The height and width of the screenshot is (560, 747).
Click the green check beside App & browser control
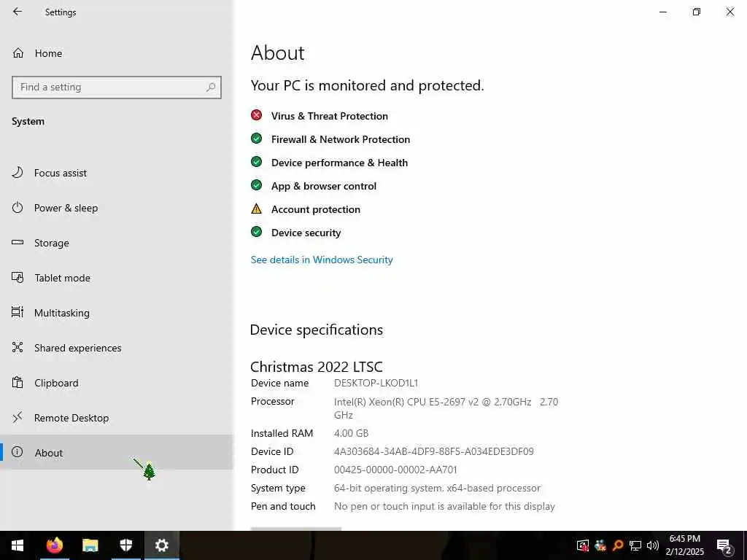click(x=256, y=185)
